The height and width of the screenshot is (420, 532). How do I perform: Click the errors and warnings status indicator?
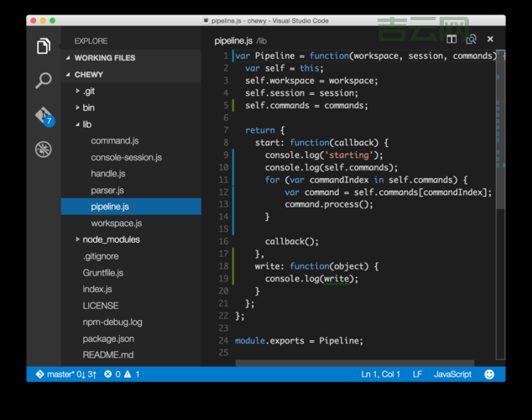[122, 374]
